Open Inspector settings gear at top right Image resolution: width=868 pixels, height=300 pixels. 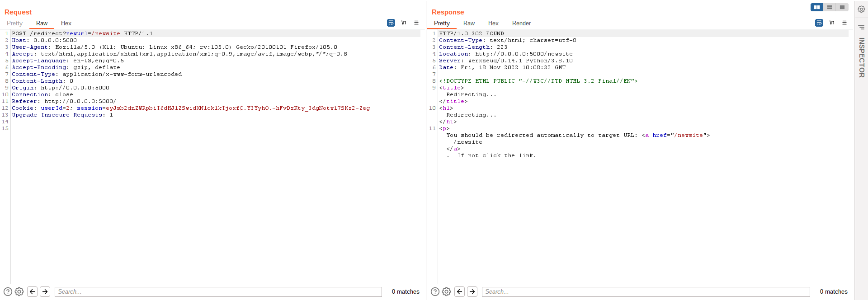tap(861, 9)
